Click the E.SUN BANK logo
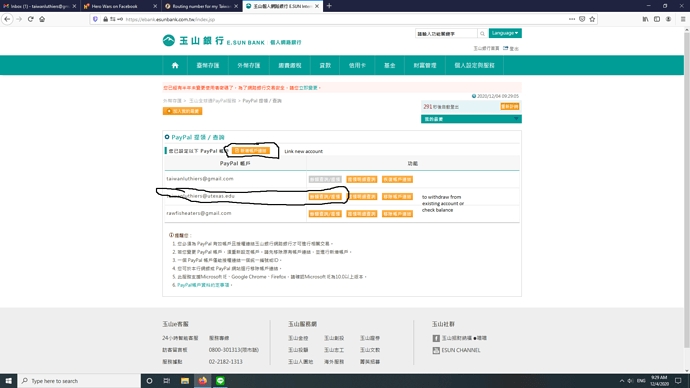 232,41
